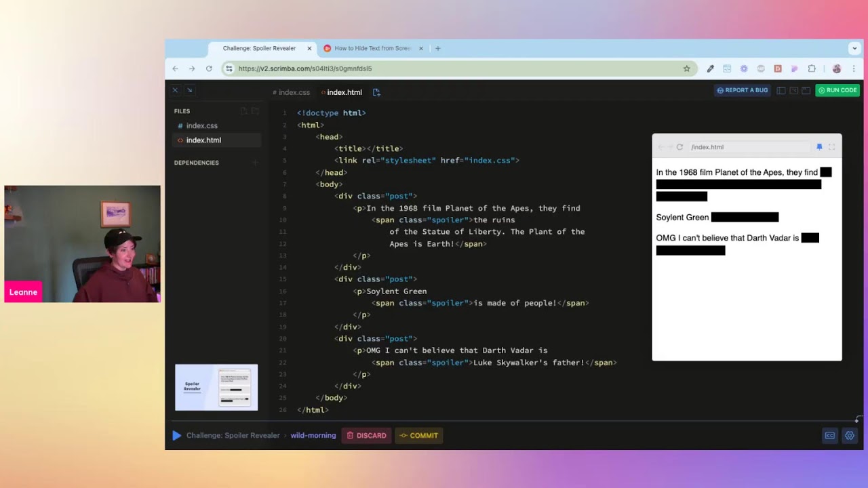Click REPORT A BUG

coord(742,90)
